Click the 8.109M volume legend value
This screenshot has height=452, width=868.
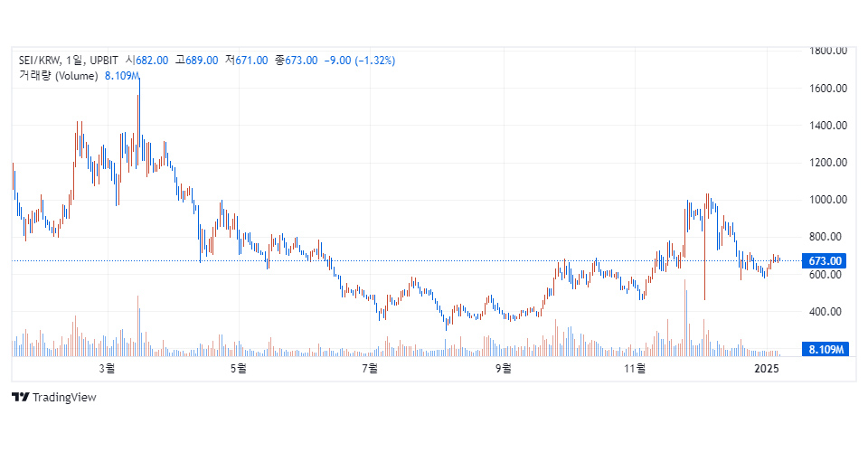(121, 76)
